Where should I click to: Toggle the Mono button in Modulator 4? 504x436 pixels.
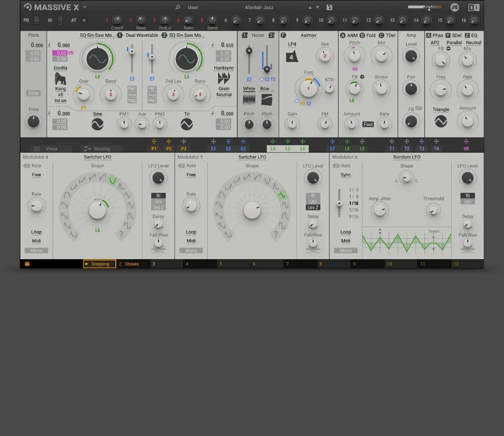pyautogui.click(x=36, y=250)
